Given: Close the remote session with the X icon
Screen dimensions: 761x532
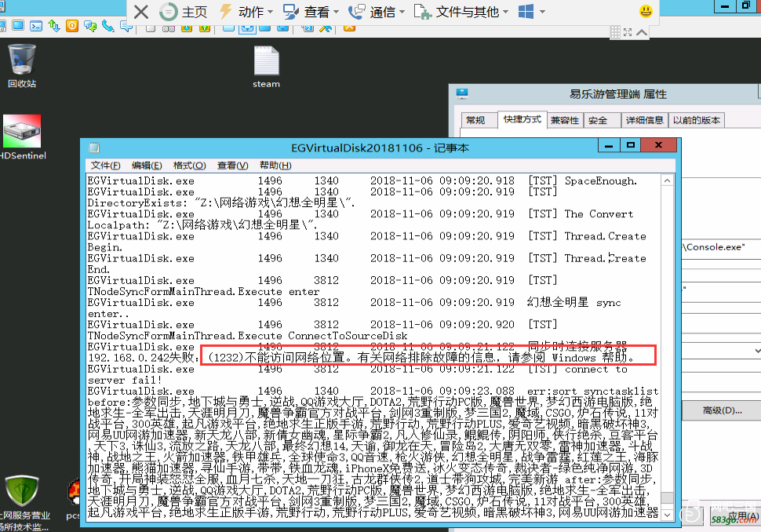Looking at the screenshot, I should coord(140,12).
